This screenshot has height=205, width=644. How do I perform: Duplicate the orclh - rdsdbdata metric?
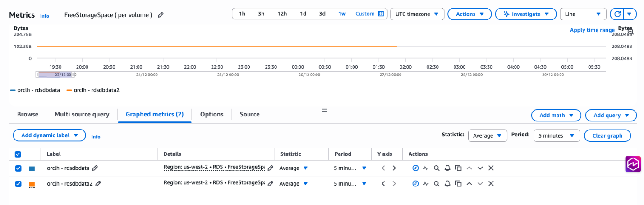pyautogui.click(x=458, y=168)
